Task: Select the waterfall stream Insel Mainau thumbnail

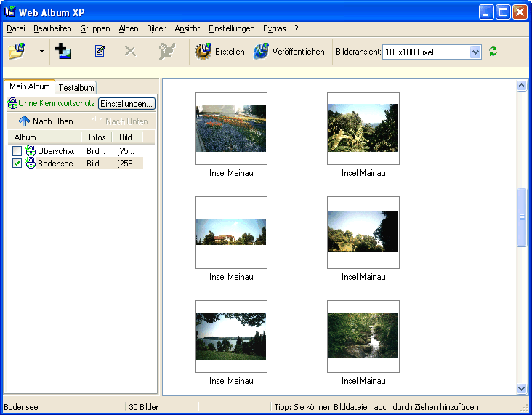Action: pyautogui.click(x=363, y=336)
